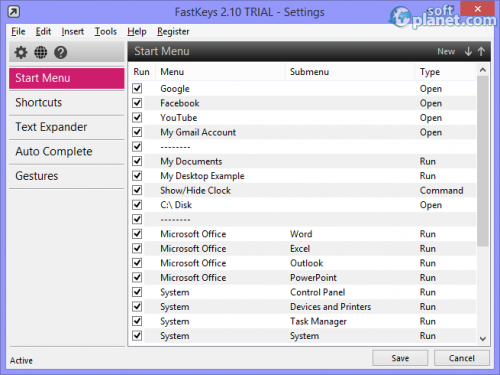Move item down with down arrow
This screenshot has width=500, height=375.
click(468, 51)
